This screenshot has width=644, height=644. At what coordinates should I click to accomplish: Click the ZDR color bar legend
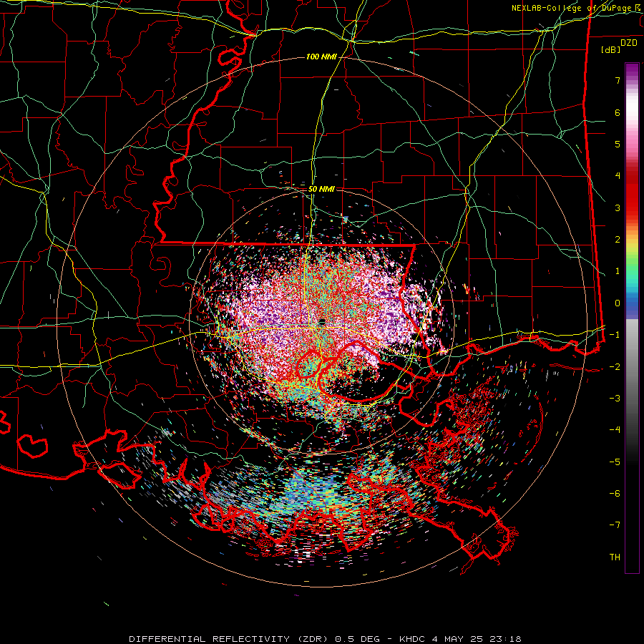[632, 318]
